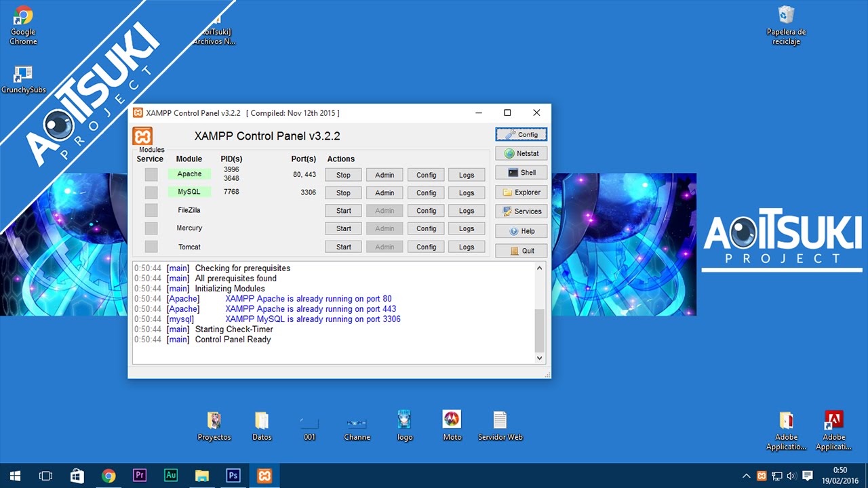Viewport: 868px width, 488px height.
Task: Select the red Adobe Application shortcut icon
Action: point(833,430)
